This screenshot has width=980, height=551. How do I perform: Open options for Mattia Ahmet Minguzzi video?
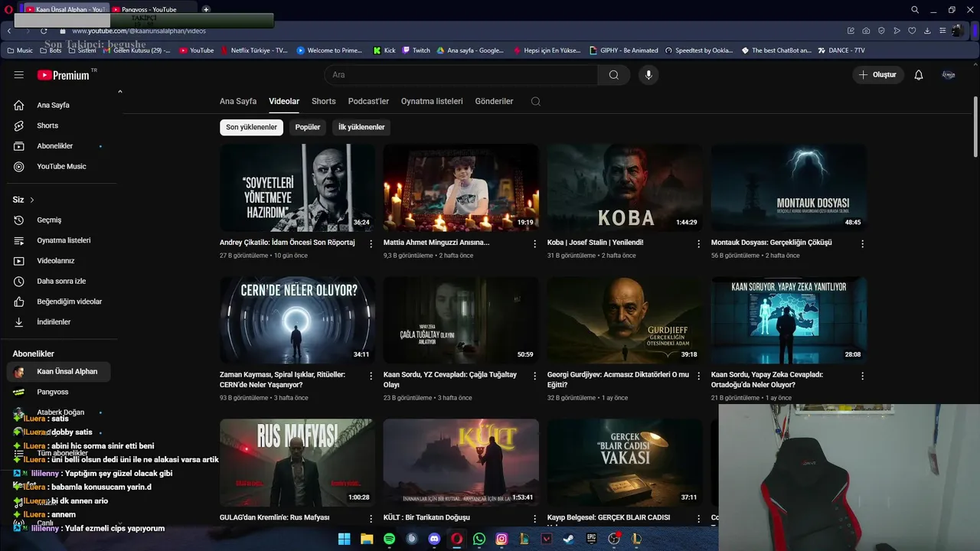pos(535,243)
